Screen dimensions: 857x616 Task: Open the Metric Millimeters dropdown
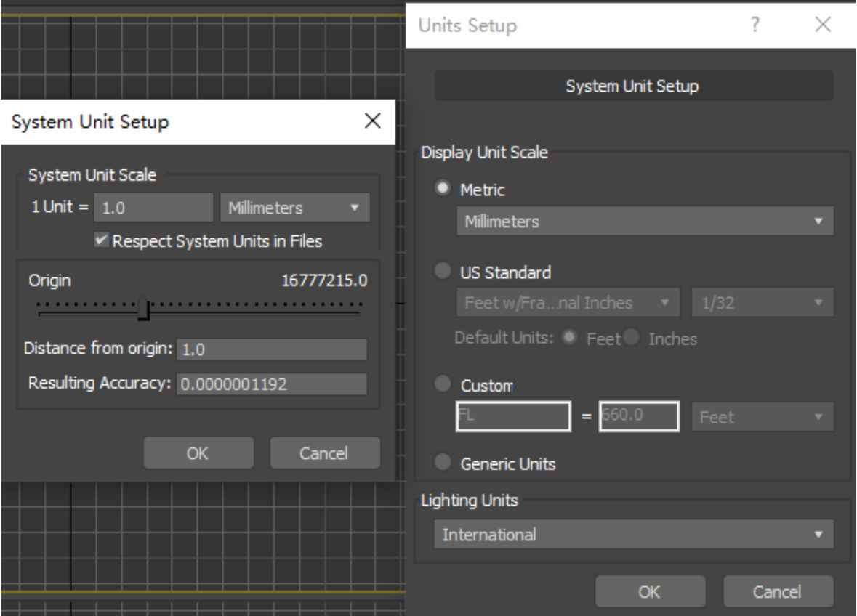pos(644,222)
